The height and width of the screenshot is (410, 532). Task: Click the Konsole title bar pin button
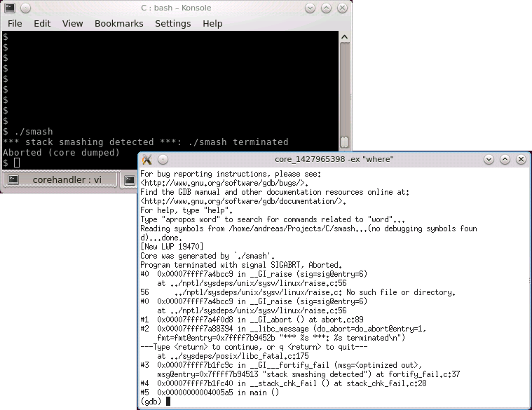25,8
